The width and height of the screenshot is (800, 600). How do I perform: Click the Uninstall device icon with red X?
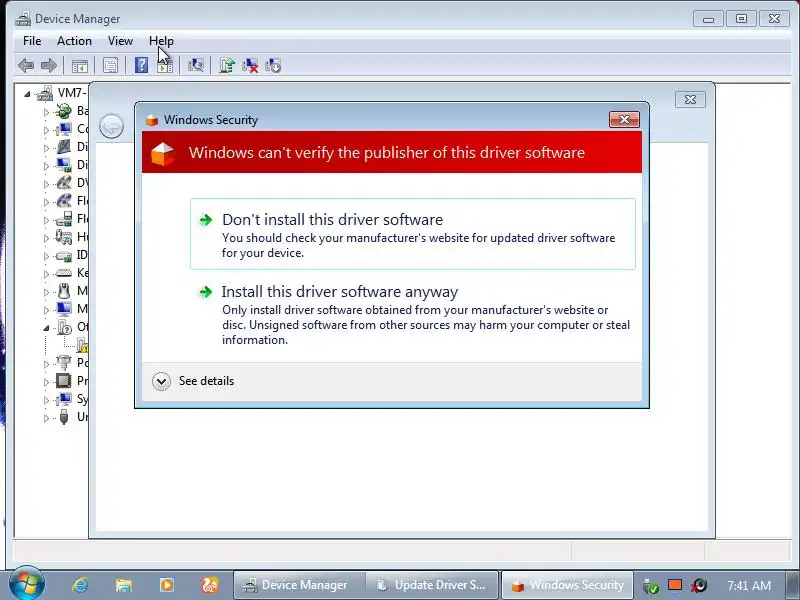click(250, 65)
